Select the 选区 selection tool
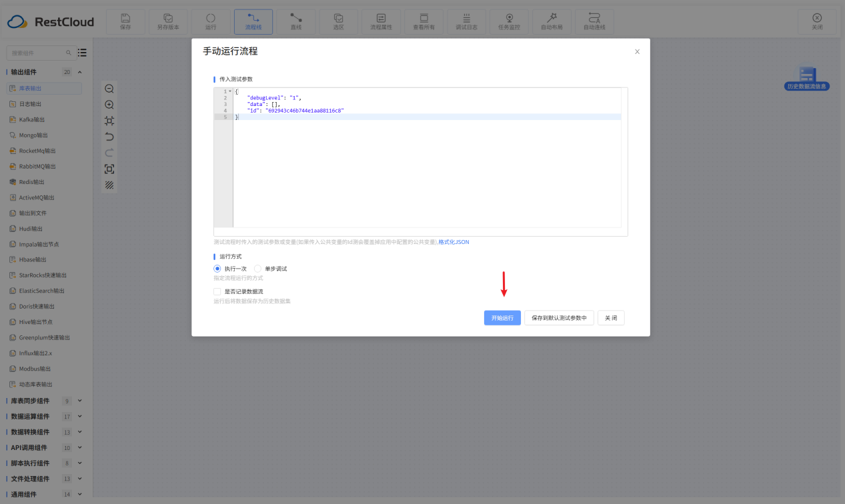Viewport: 845px width, 504px height. point(339,21)
